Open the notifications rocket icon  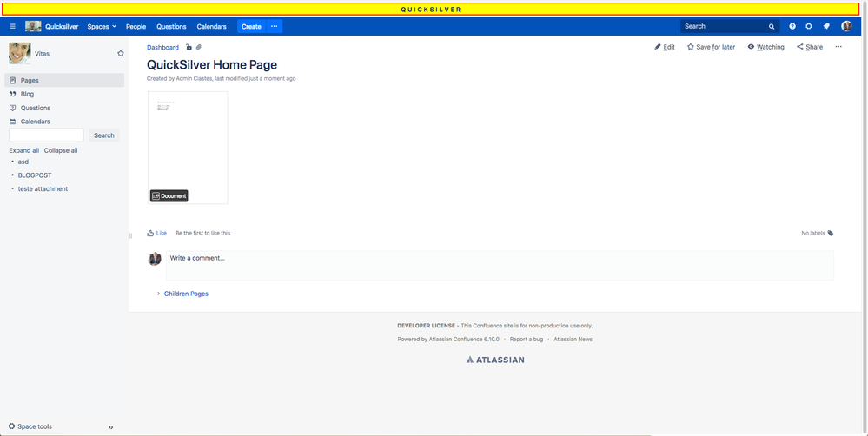[826, 27]
